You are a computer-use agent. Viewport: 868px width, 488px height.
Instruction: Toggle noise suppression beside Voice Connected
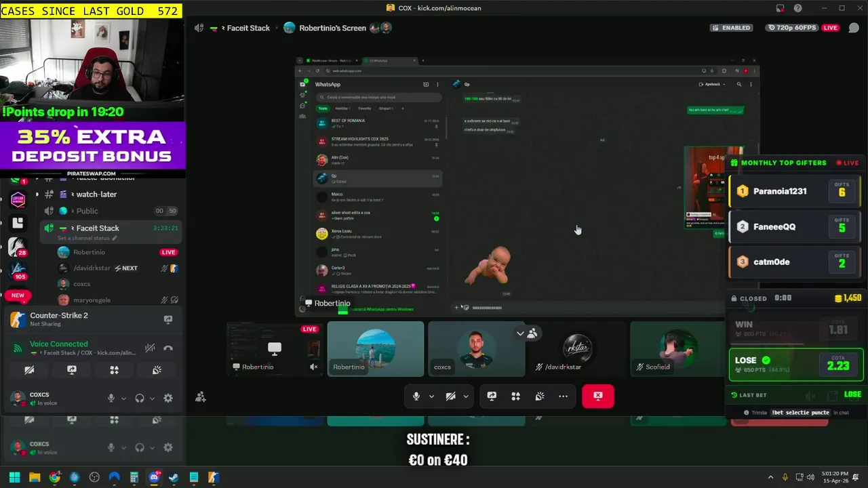point(150,348)
